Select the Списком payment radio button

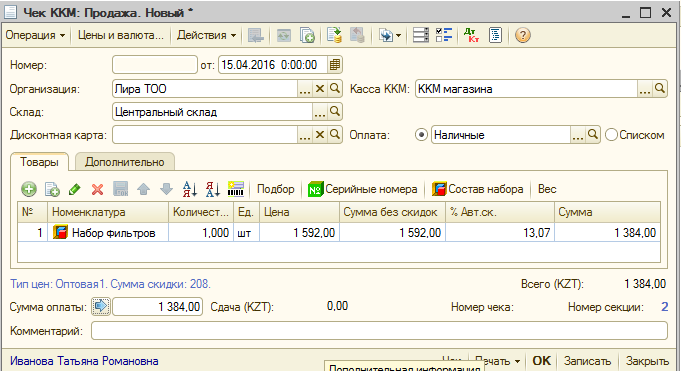pyautogui.click(x=611, y=135)
